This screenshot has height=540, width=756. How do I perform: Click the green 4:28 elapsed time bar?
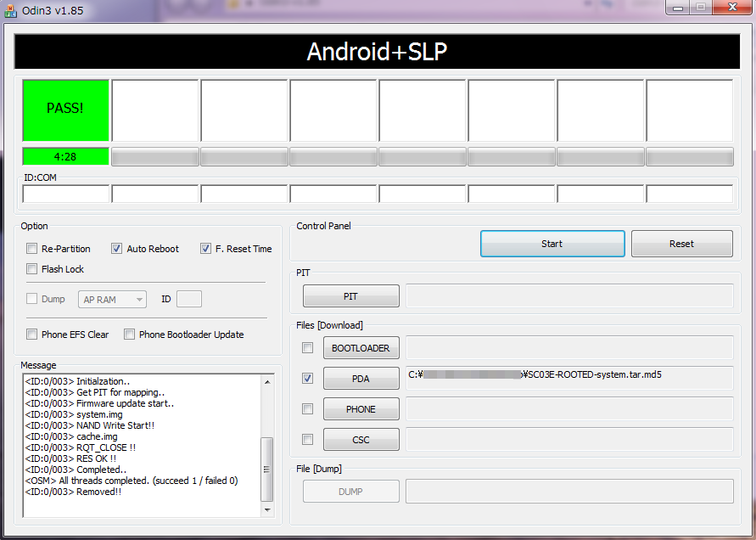[65, 157]
